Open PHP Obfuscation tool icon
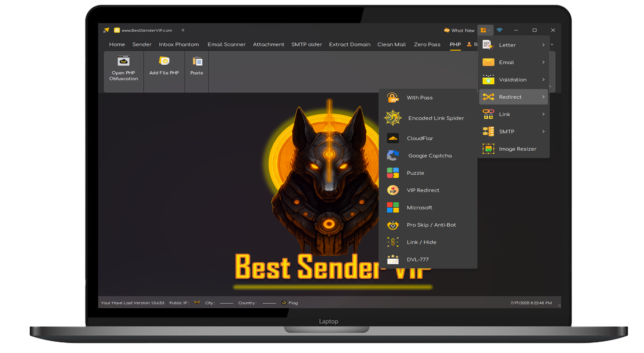Viewport: 644px width, 353px height. click(123, 61)
